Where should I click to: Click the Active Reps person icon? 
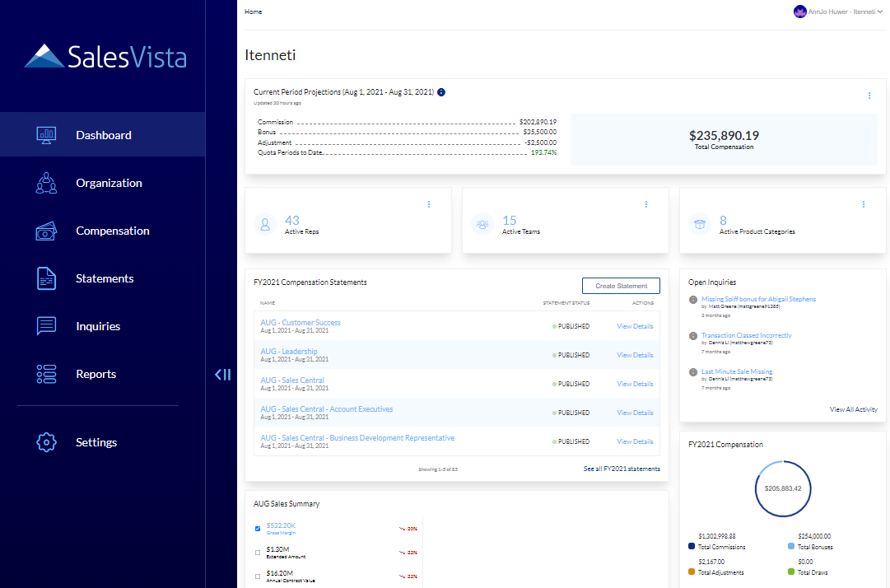click(x=264, y=223)
